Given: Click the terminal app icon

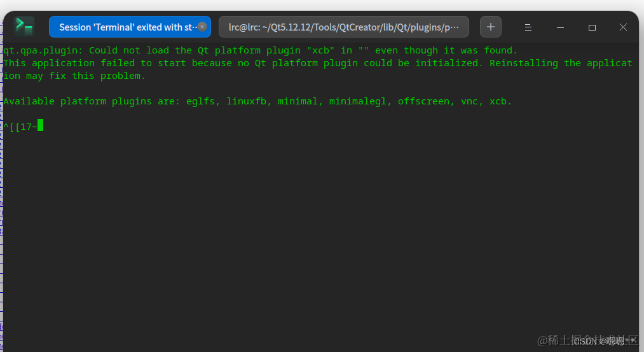Looking at the screenshot, I should tap(24, 27).
